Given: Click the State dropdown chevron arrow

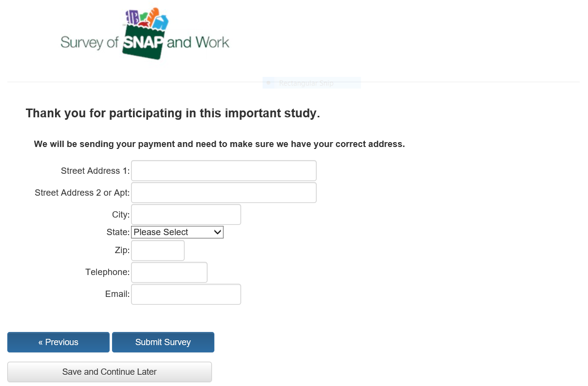Looking at the screenshot, I should click(218, 232).
